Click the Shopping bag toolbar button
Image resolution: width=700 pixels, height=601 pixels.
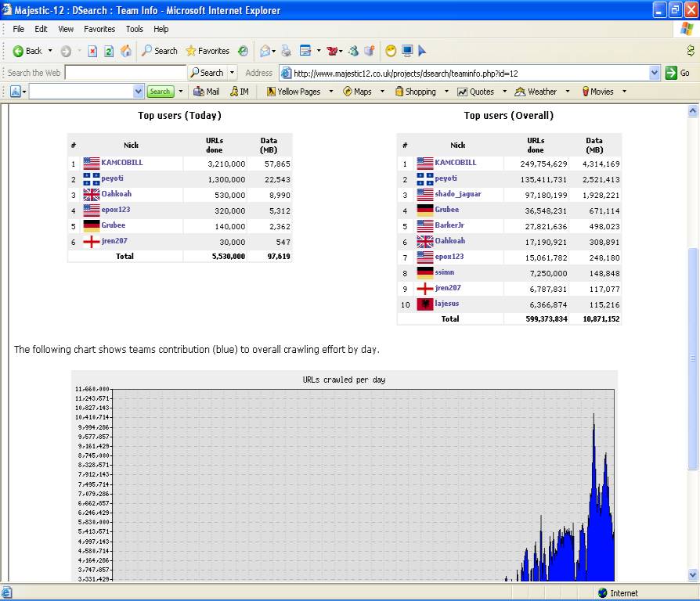point(415,92)
